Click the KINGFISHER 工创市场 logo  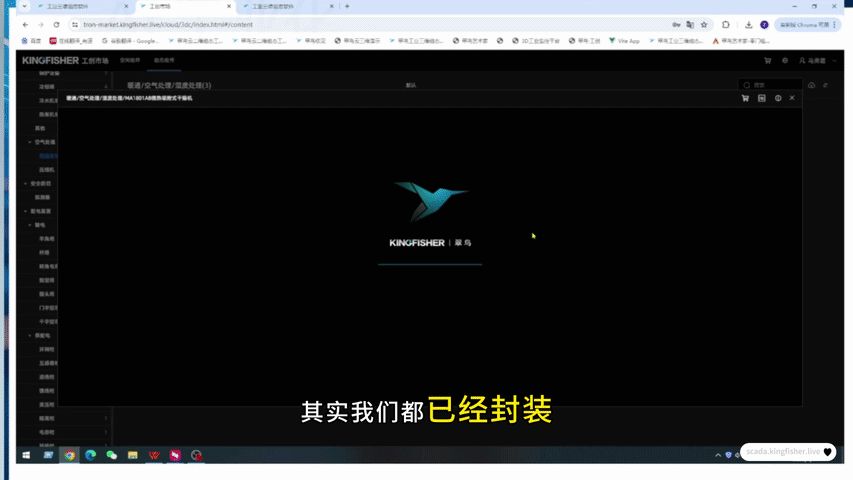click(65, 60)
